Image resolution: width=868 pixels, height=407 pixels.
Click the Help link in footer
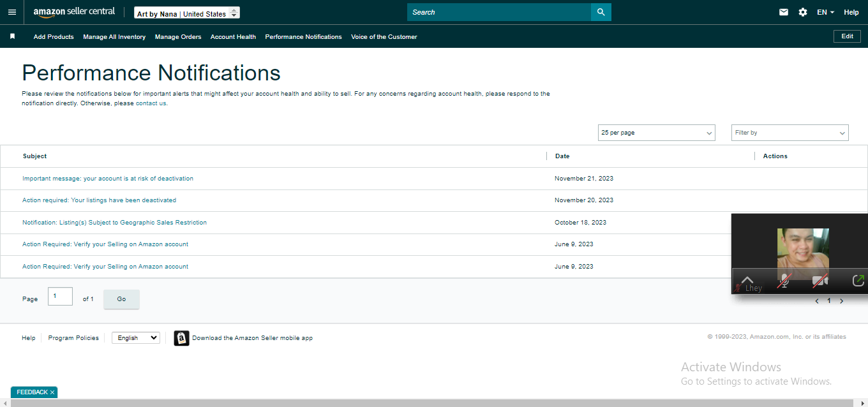tap(29, 338)
